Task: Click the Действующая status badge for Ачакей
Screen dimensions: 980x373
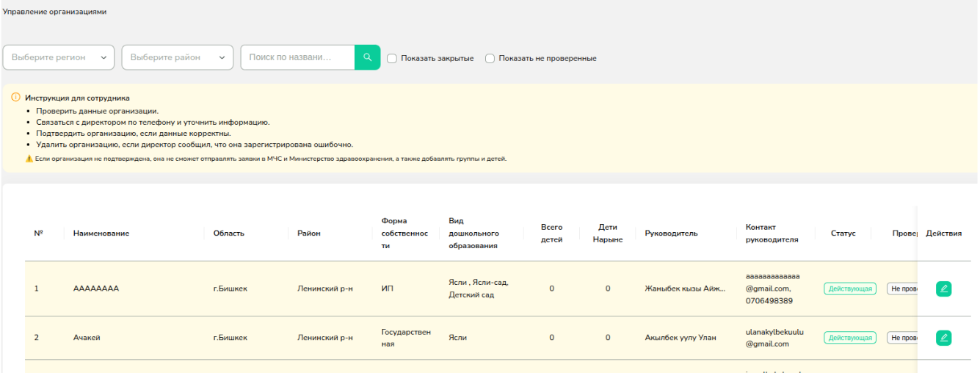Action: point(849,338)
